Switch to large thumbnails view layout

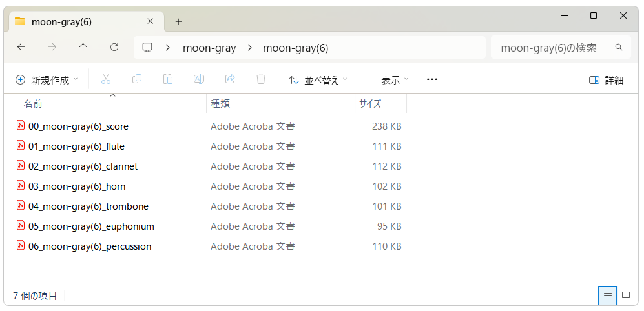[x=625, y=296]
